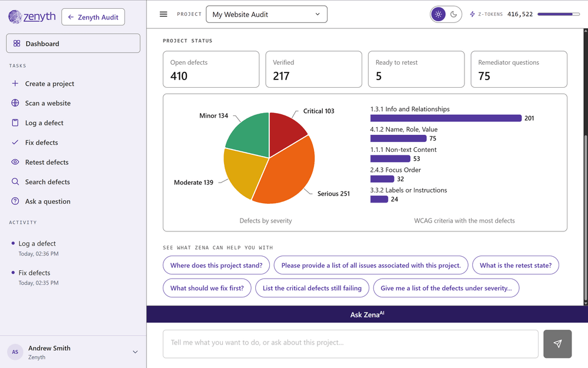
Task: Switch to dark mode moon toggle
Action: point(454,15)
